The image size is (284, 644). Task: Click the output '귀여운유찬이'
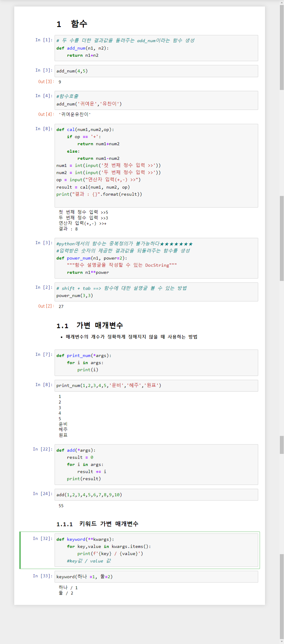click(x=74, y=114)
